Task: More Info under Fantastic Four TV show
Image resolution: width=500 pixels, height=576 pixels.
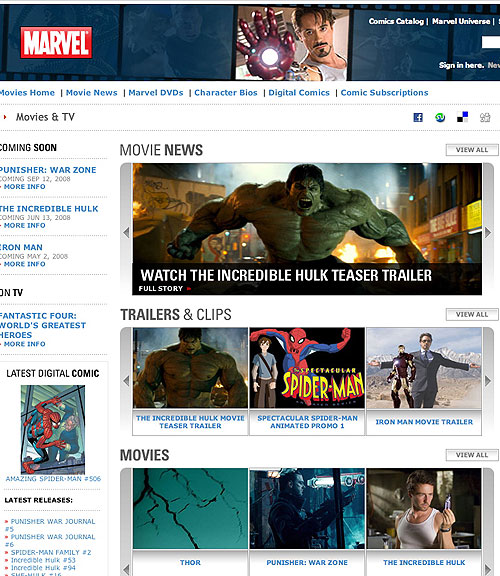Action: [x=25, y=344]
